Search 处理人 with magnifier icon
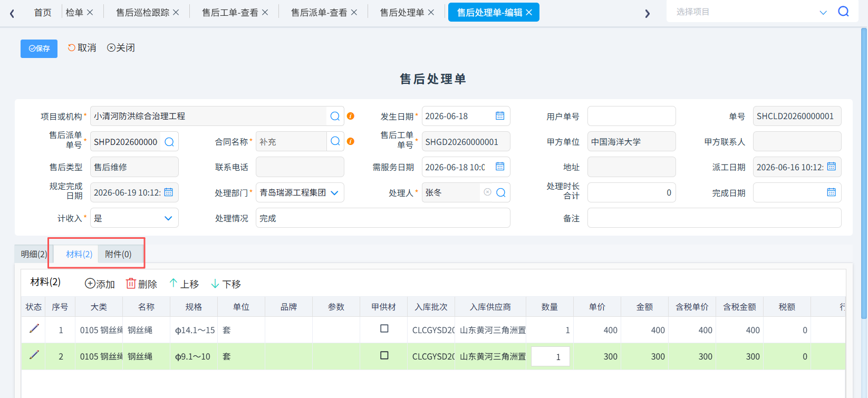This screenshot has height=398, width=868. point(501,192)
